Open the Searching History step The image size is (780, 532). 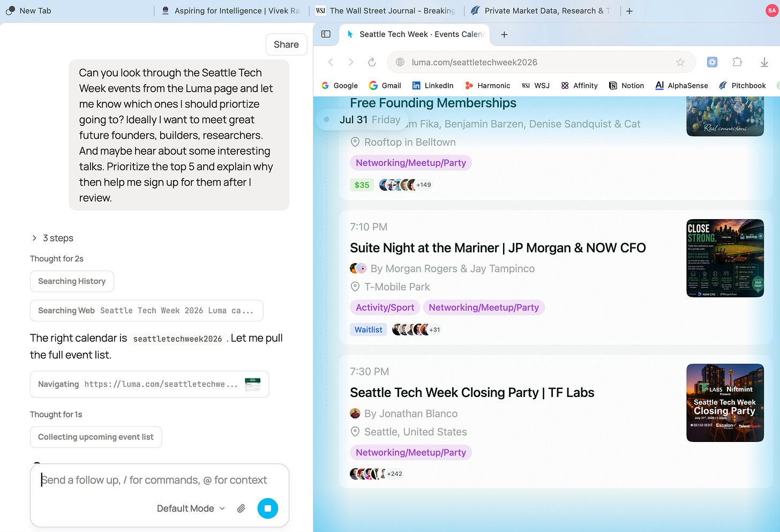72,281
